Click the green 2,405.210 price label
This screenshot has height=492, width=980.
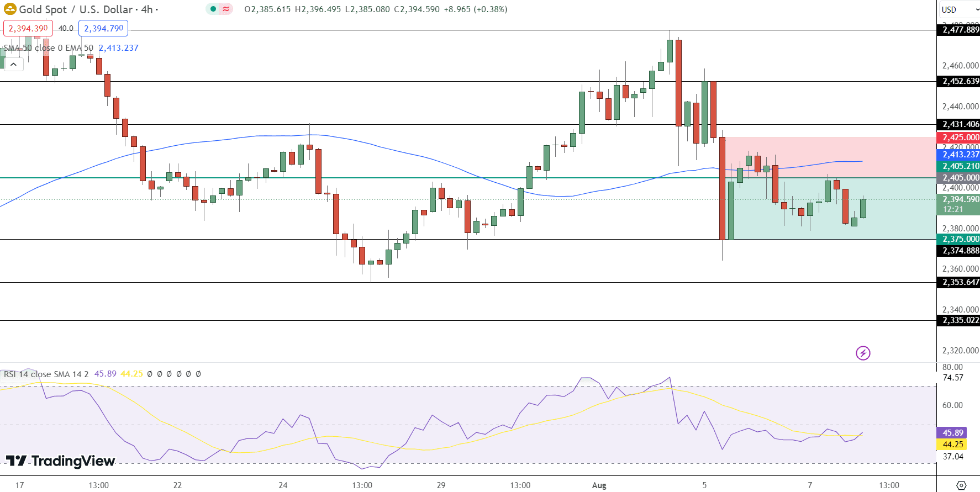(x=958, y=166)
